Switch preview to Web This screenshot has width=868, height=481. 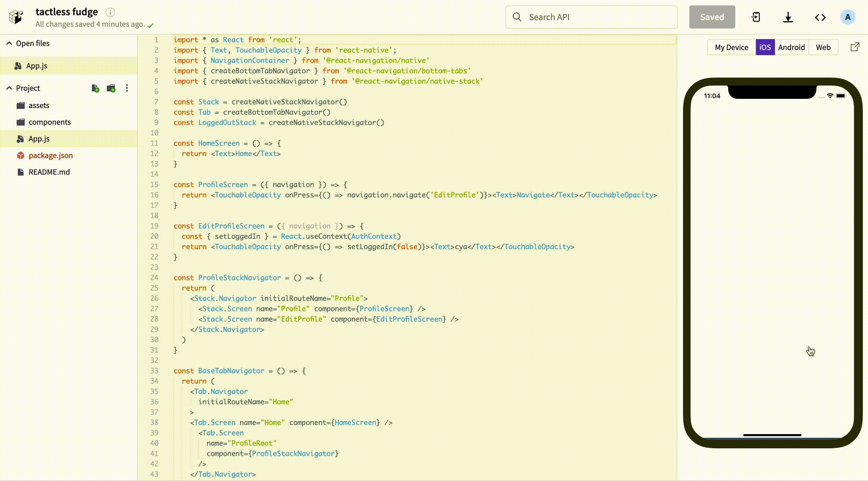(823, 47)
